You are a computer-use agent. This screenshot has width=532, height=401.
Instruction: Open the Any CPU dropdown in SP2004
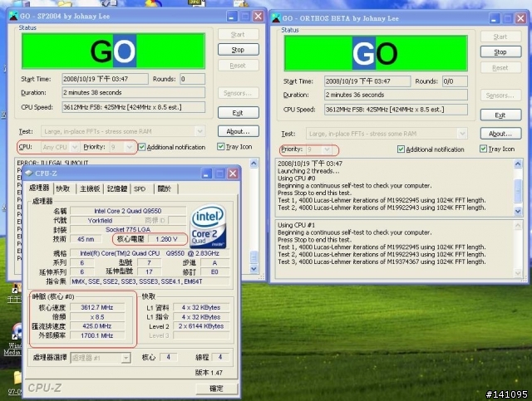click(x=75, y=147)
